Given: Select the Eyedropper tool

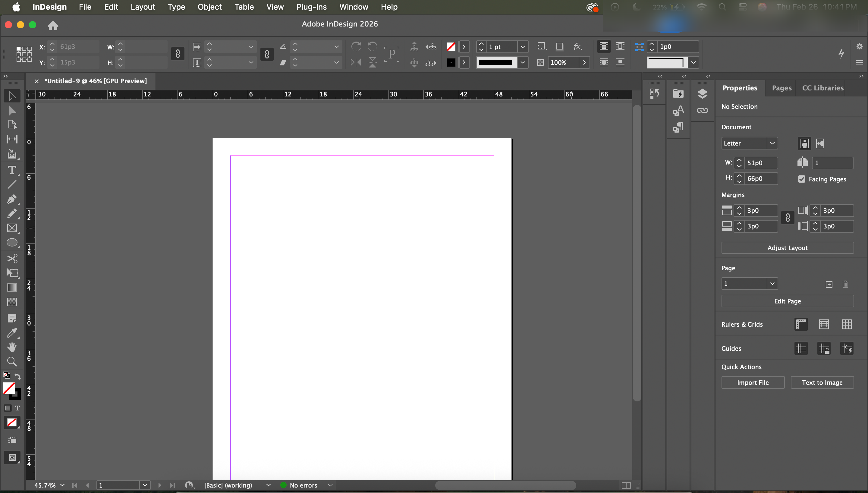Looking at the screenshot, I should (12, 333).
